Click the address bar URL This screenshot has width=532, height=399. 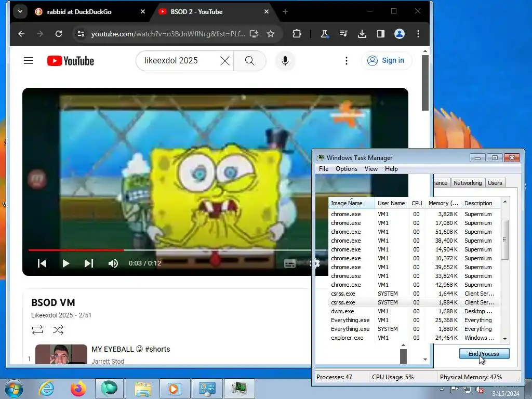tap(168, 34)
